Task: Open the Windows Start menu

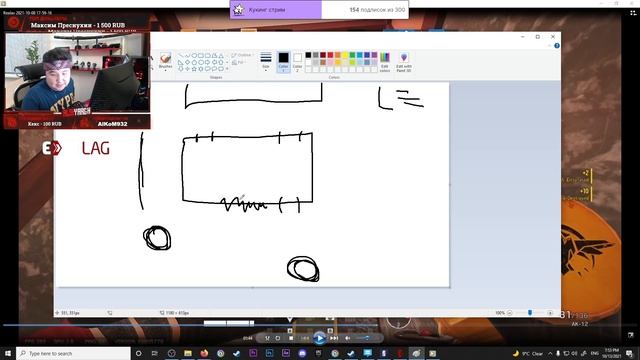Action: click(8, 353)
